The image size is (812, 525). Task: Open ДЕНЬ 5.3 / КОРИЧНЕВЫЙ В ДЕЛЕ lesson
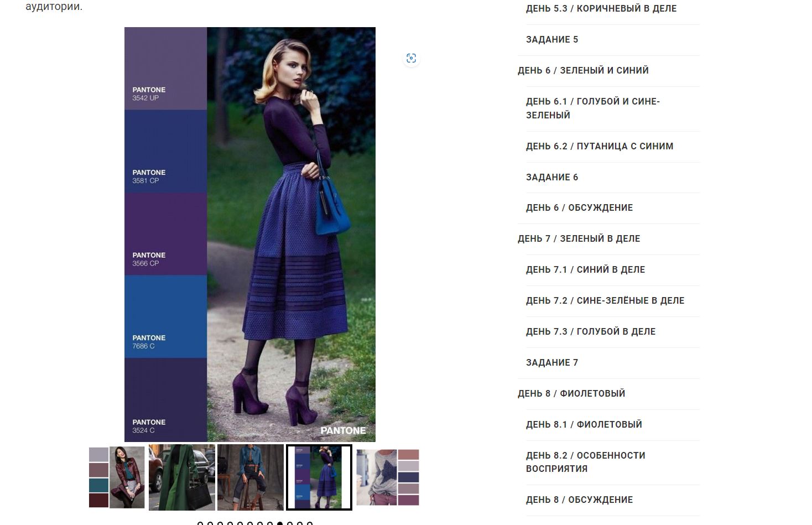tap(601, 8)
